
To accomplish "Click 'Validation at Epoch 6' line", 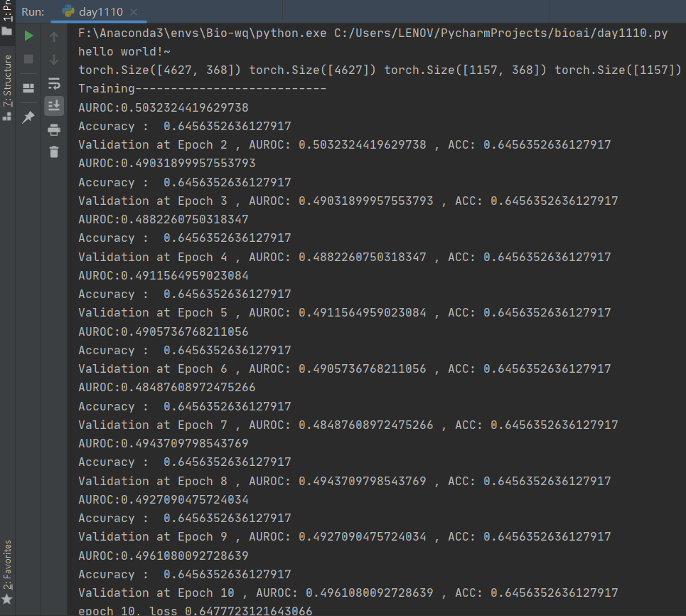I will click(x=344, y=368).
